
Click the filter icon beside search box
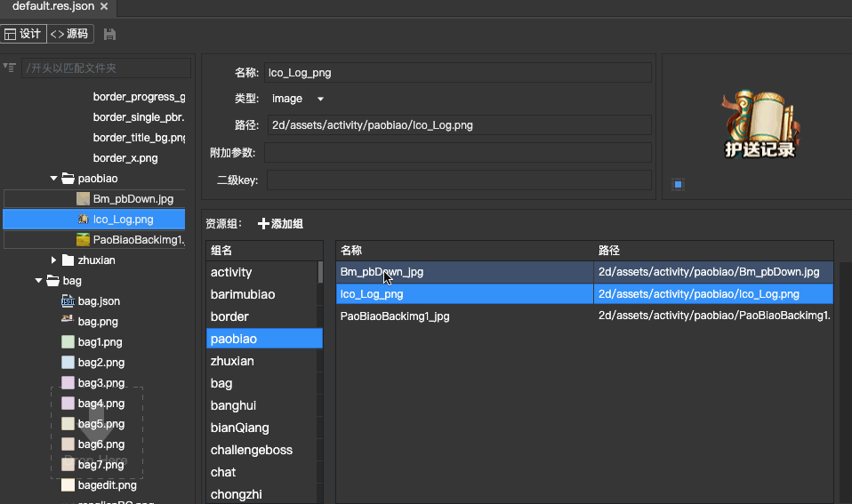pyautogui.click(x=9, y=68)
